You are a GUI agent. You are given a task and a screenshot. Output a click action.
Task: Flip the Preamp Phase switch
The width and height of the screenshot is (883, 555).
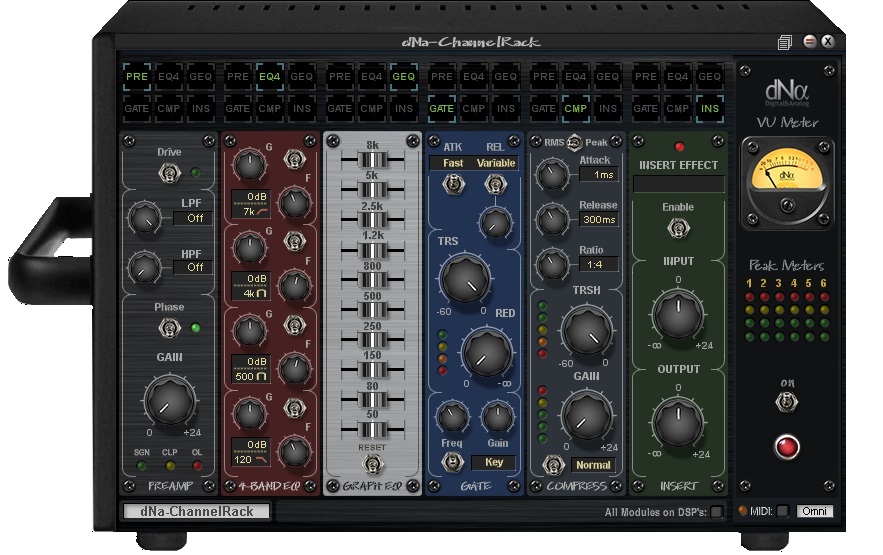coord(169,327)
